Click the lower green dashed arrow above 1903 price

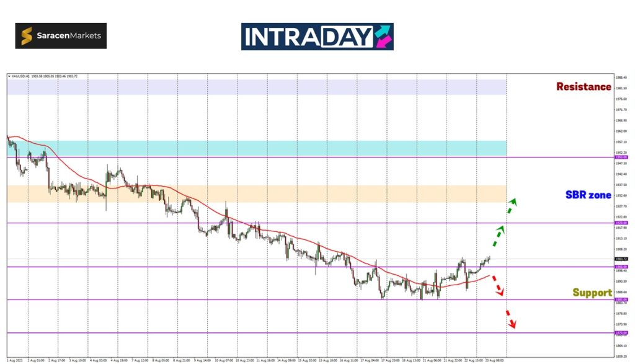click(498, 236)
